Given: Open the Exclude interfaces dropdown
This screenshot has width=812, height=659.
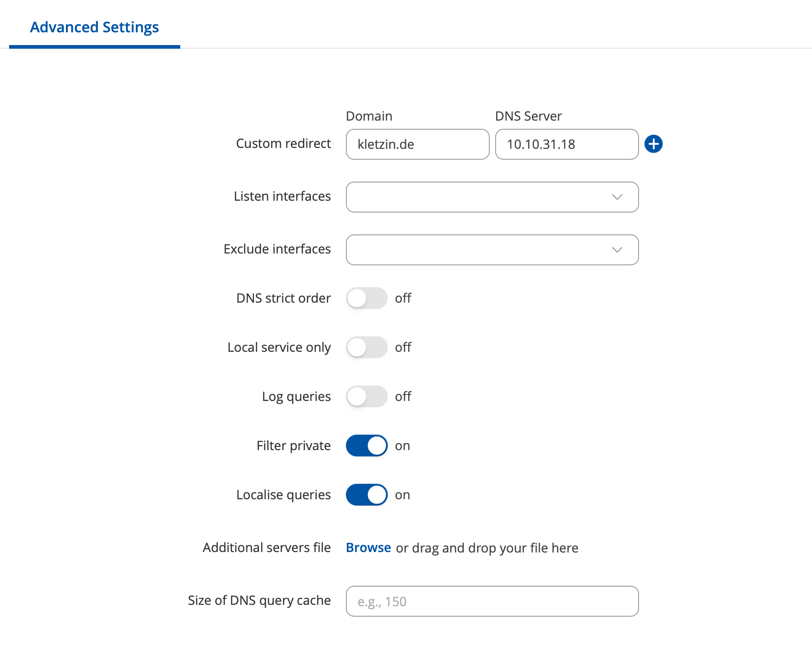Looking at the screenshot, I should pyautogui.click(x=492, y=250).
